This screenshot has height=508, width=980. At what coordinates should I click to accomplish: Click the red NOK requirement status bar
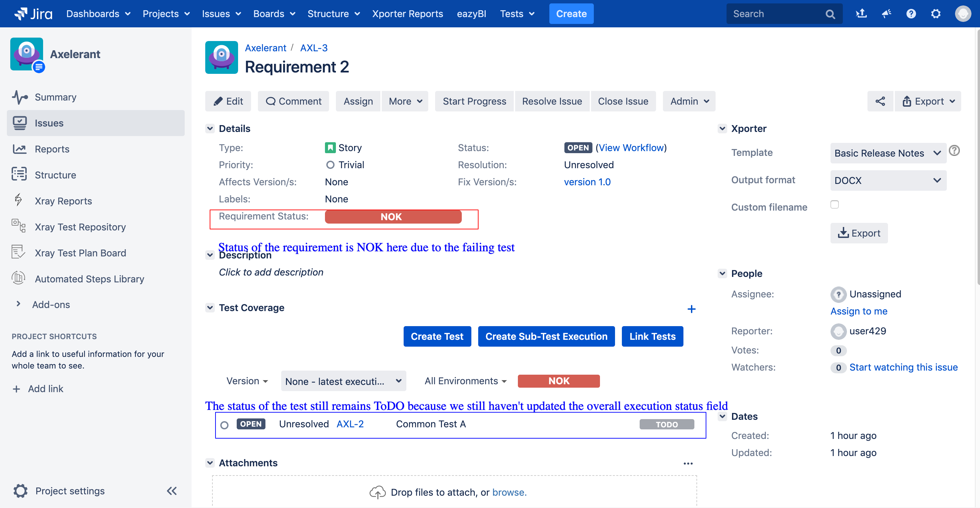coord(392,217)
